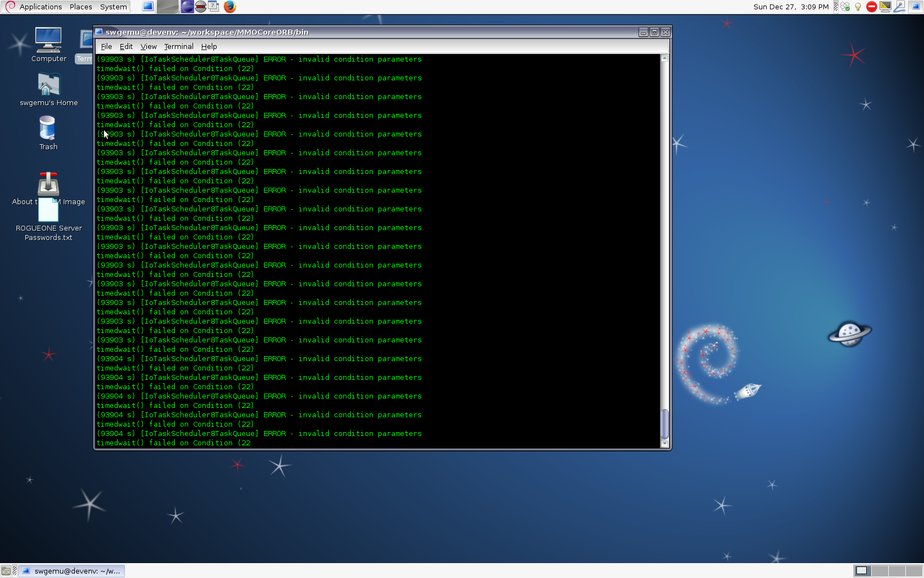Open the Eclipse launcher in top panel
Viewport: 924px width, 578px height.
coord(188,7)
